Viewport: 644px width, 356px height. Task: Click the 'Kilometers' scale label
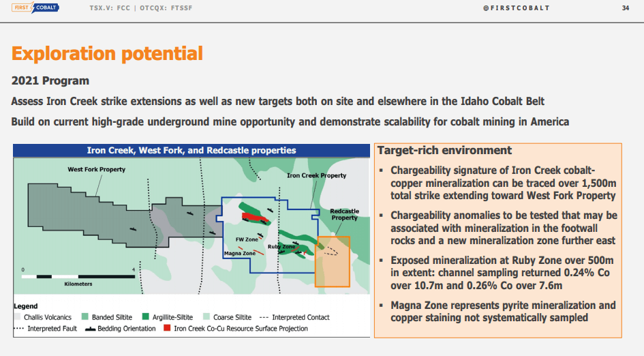78,284
